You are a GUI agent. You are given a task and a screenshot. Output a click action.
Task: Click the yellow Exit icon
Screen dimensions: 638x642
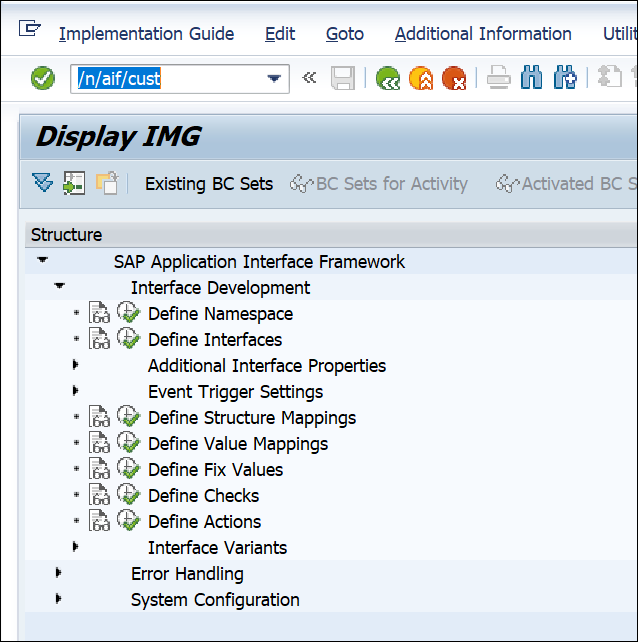[421, 78]
